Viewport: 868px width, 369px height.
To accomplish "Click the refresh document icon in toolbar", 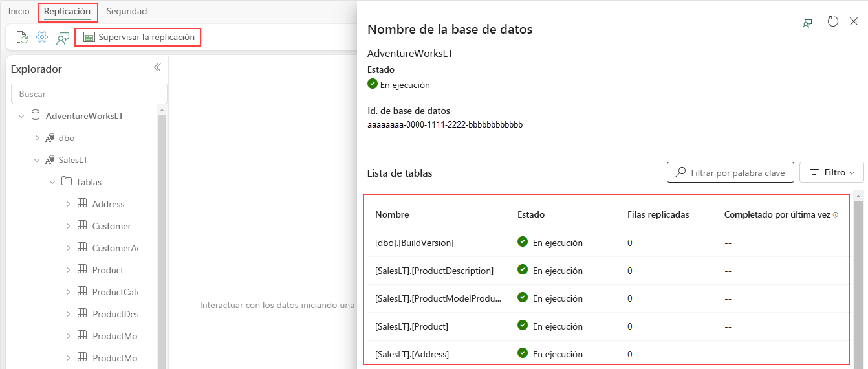I will 22,38.
